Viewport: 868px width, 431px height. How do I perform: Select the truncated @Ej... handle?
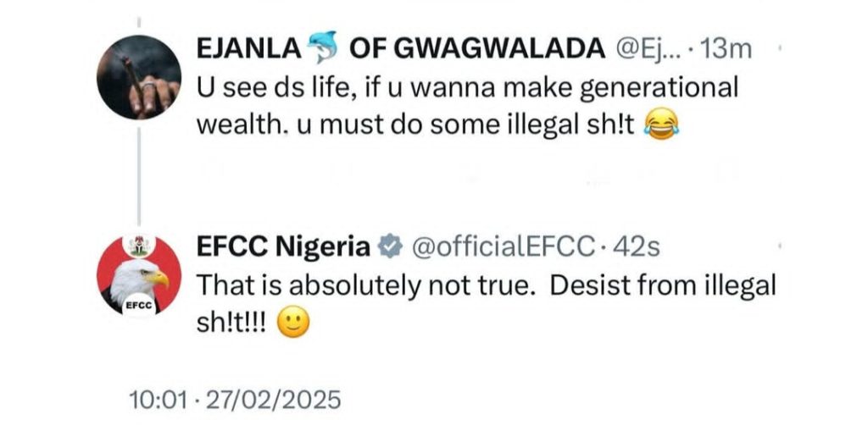(x=648, y=51)
